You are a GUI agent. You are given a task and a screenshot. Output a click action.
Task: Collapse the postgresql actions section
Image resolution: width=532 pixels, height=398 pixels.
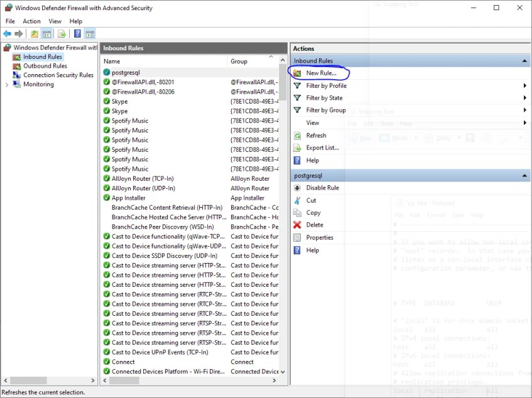pyautogui.click(x=524, y=176)
